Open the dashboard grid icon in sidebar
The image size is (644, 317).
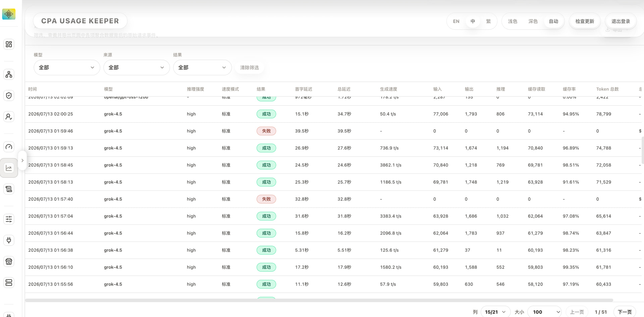pyautogui.click(x=9, y=44)
